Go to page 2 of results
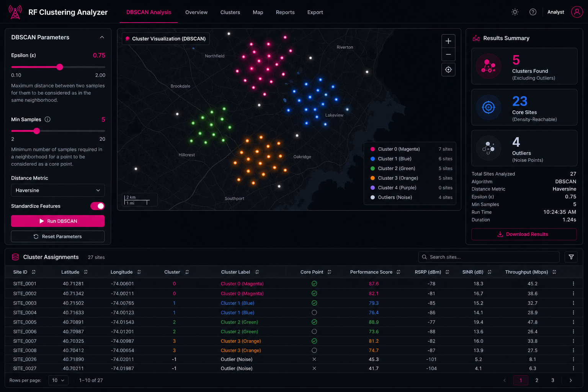 point(537,380)
